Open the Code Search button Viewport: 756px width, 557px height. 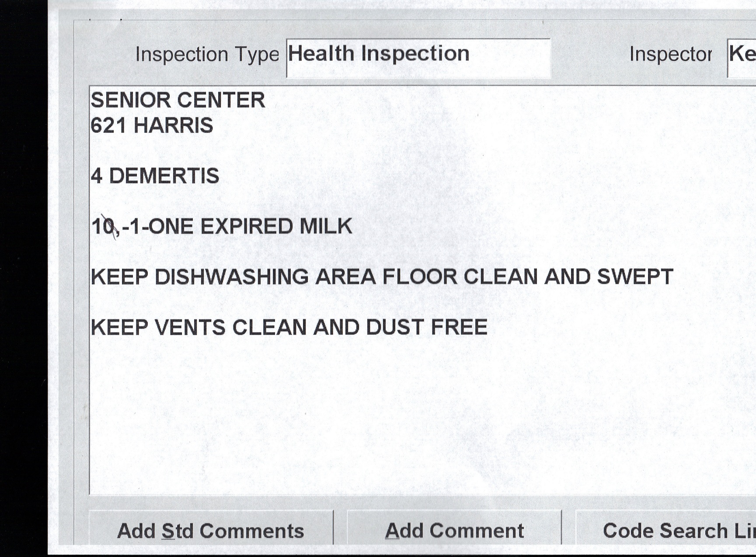[x=669, y=530]
